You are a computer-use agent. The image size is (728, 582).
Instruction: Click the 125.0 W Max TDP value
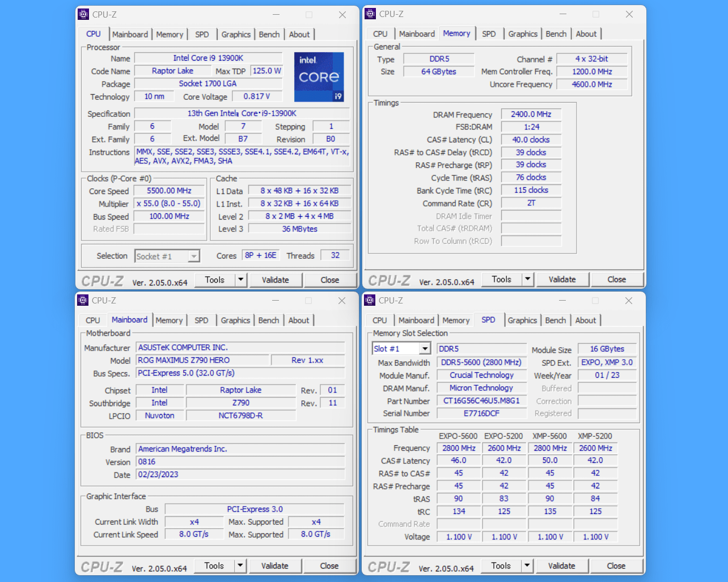tap(266, 71)
